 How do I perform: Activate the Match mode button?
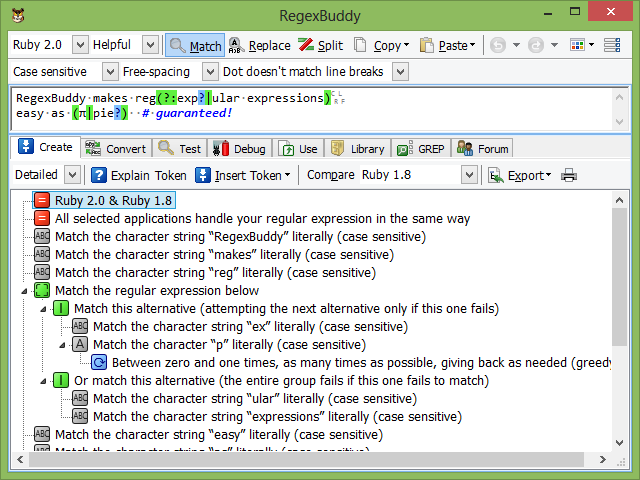[195, 45]
